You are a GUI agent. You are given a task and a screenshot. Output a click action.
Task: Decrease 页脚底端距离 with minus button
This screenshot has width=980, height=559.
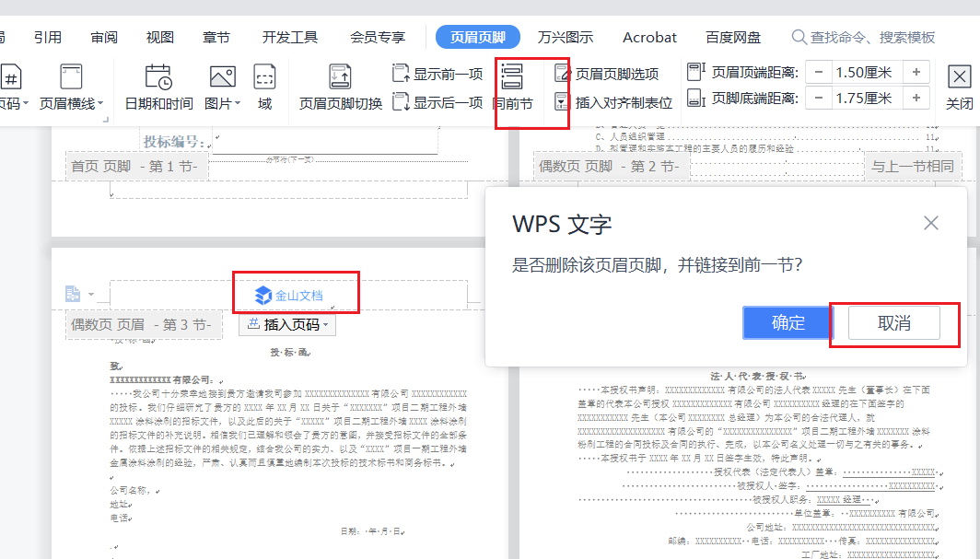817,98
